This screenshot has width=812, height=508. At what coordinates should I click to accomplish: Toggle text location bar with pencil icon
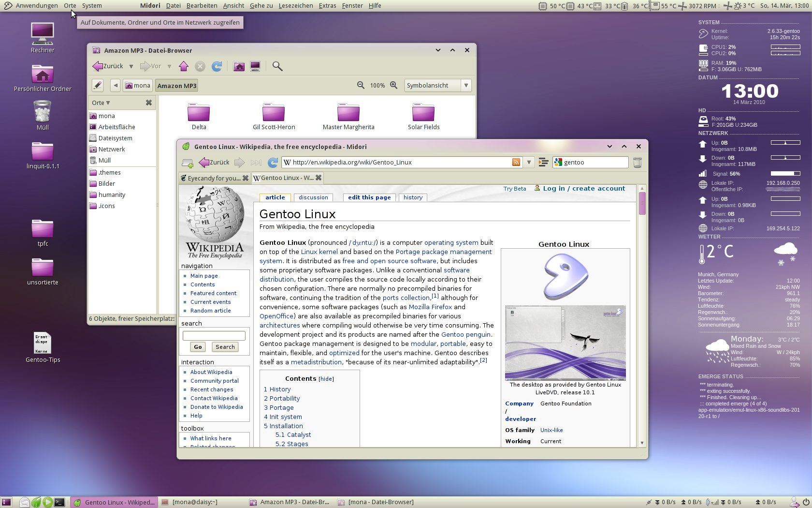point(98,86)
